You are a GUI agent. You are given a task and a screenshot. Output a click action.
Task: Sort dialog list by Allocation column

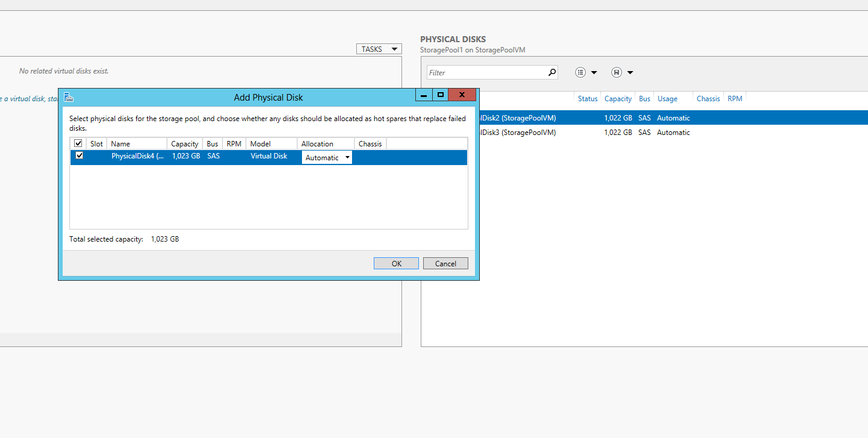pos(325,144)
